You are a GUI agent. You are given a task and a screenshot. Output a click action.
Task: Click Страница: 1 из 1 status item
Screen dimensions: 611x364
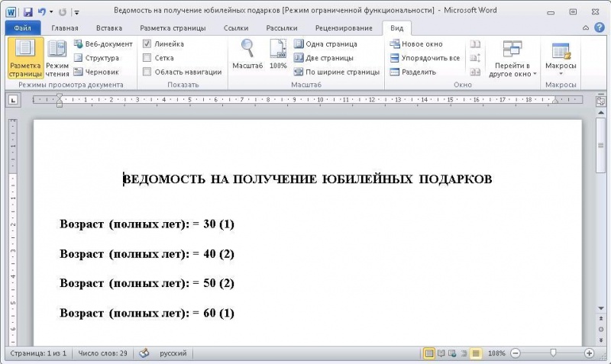pyautogui.click(x=38, y=353)
